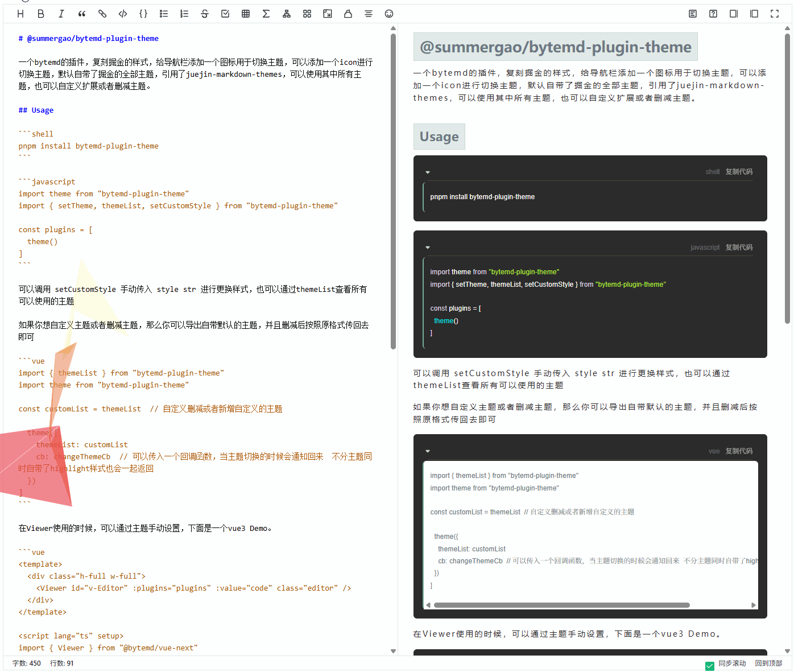Viewport: 794px width, 672px height.
Task: Copy the vue code block via 复制代码
Action: tap(739, 451)
